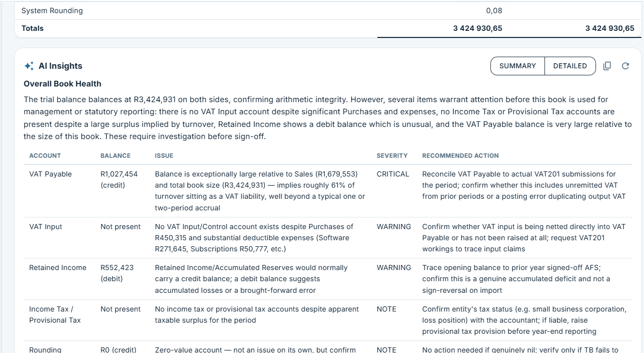The height and width of the screenshot is (353, 644).
Task: Click the VAT Input recommended action text
Action: (x=524, y=238)
